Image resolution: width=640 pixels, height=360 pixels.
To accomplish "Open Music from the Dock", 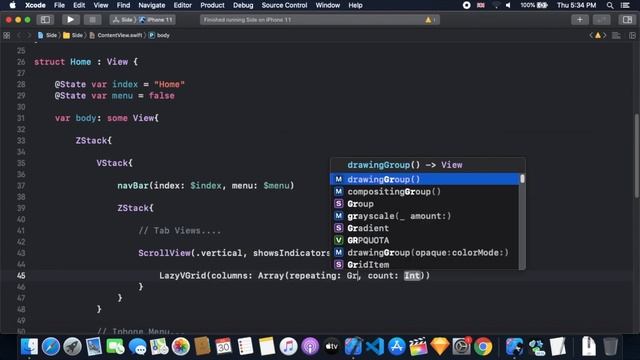I will point(289,347).
